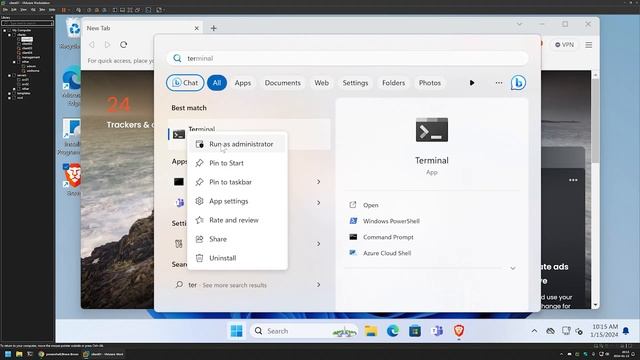Switch to the Settings search filter
This screenshot has width=640, height=360.
[x=355, y=83]
